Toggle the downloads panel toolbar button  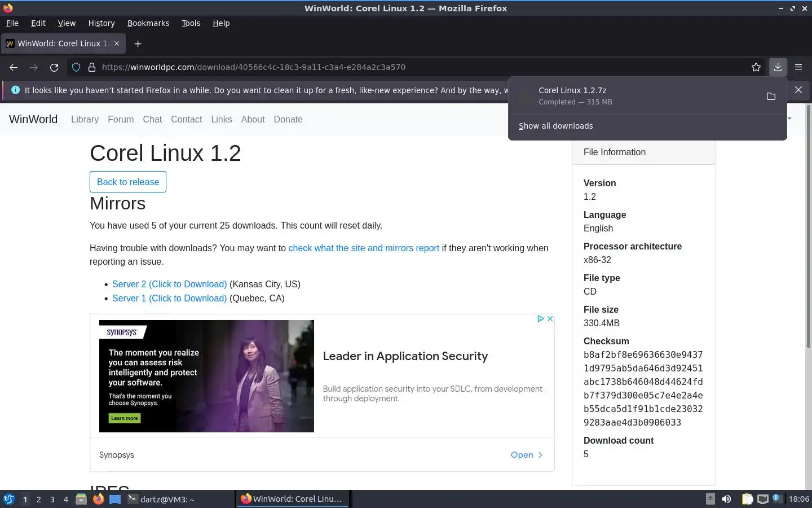778,67
